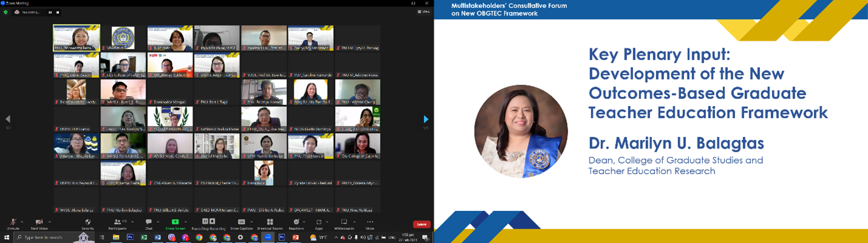Screen dimensions: 868x243
Task: Open the Participants list
Action: coord(117,223)
